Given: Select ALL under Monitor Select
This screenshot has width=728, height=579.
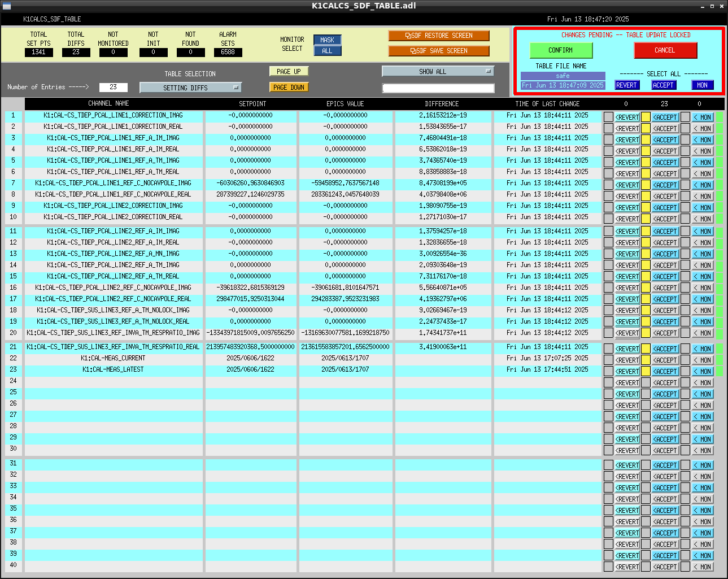Looking at the screenshot, I should pos(328,51).
